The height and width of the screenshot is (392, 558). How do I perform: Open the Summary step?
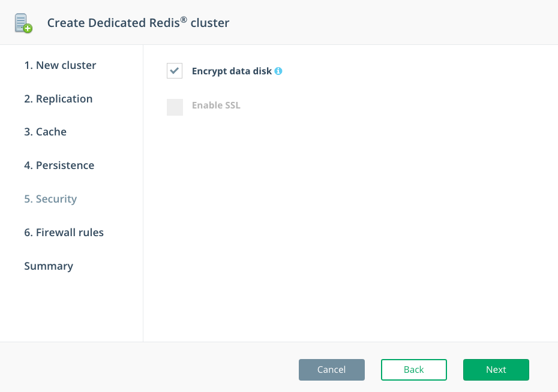click(x=49, y=266)
